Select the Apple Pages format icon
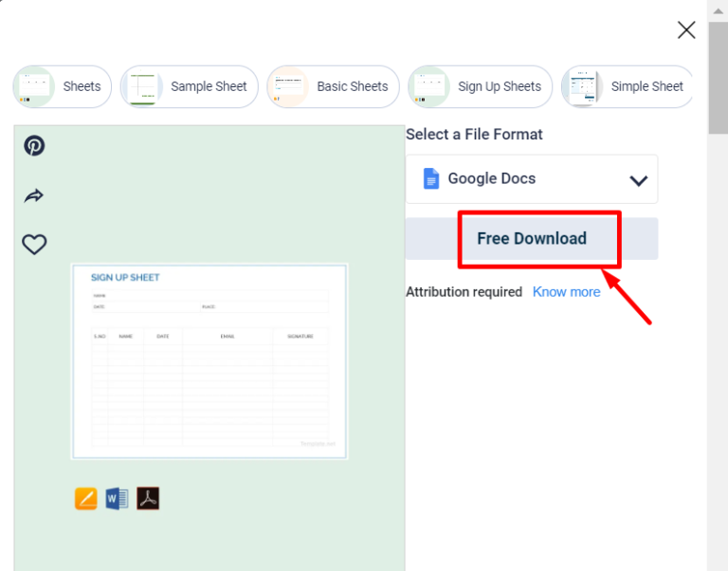Image resolution: width=728 pixels, height=571 pixels. 86,499
